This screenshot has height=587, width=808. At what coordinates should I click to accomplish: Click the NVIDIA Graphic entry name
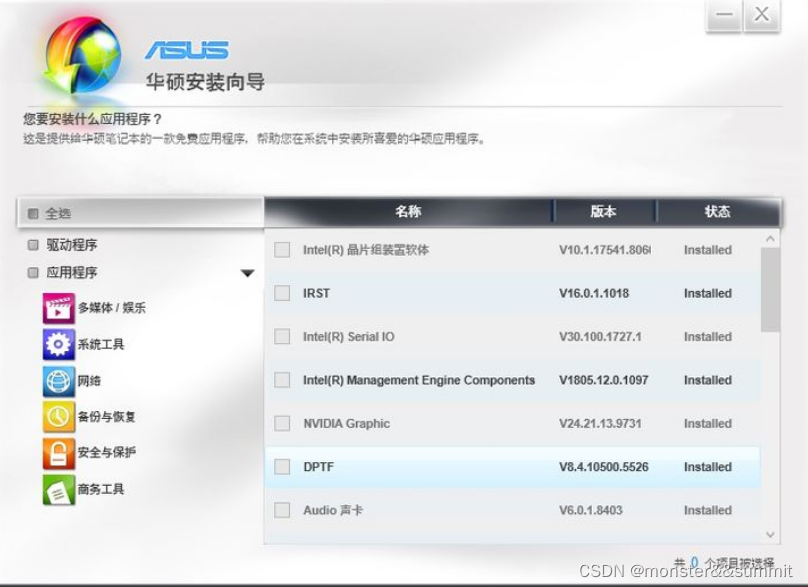point(346,424)
